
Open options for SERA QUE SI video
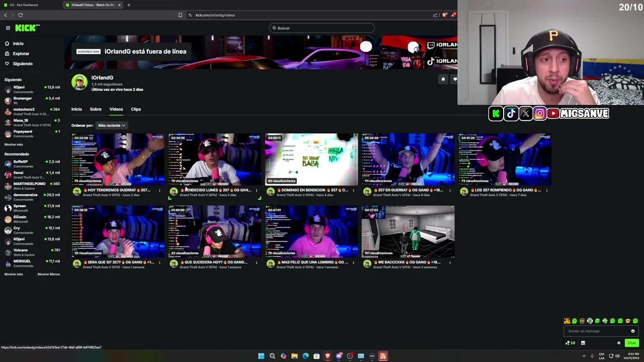coord(159,262)
